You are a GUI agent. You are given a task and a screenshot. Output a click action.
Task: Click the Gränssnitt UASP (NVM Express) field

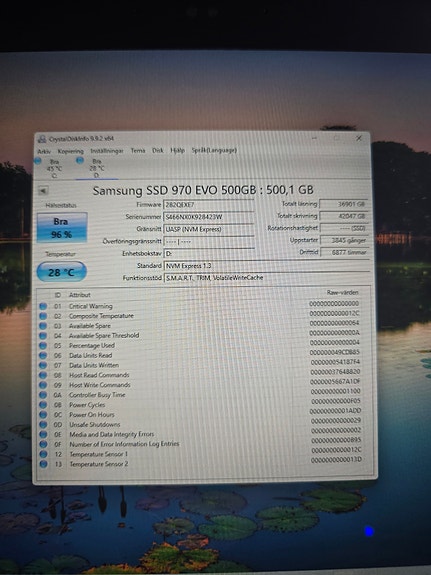click(208, 229)
